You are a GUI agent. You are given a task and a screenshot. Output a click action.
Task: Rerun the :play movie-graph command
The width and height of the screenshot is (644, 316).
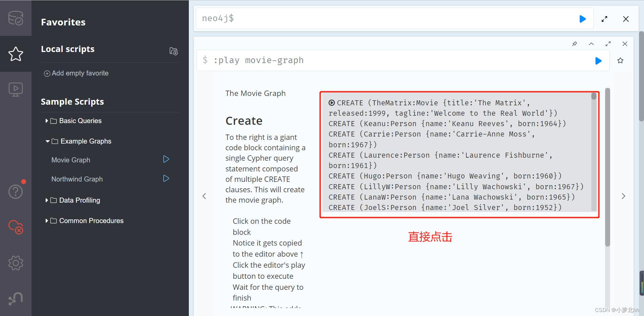(598, 61)
